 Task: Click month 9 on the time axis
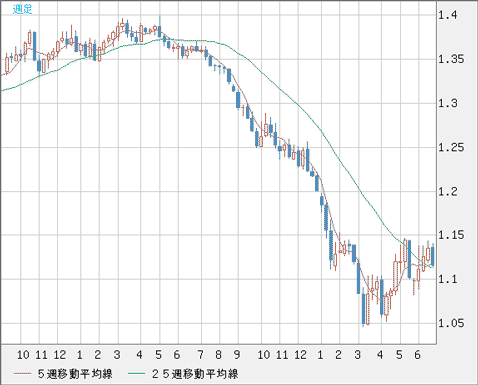[237, 355]
